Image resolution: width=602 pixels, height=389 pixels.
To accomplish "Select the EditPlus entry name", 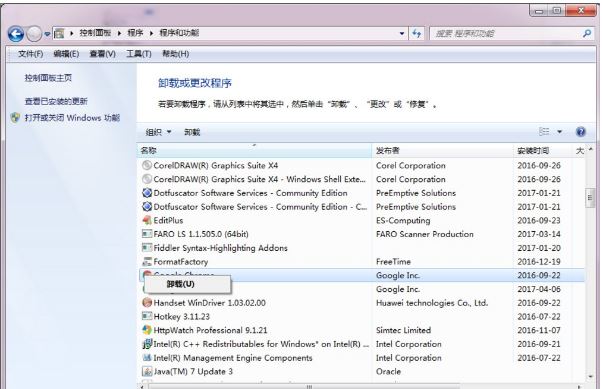I will (x=168, y=220).
